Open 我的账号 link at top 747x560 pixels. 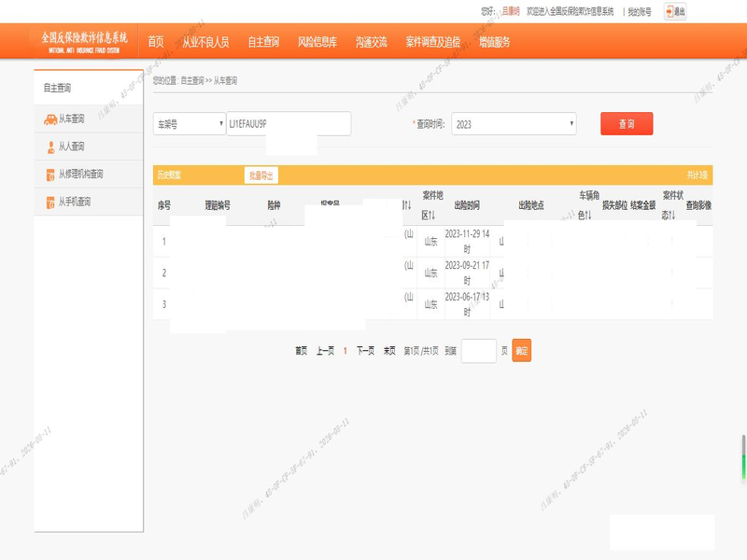coord(640,12)
